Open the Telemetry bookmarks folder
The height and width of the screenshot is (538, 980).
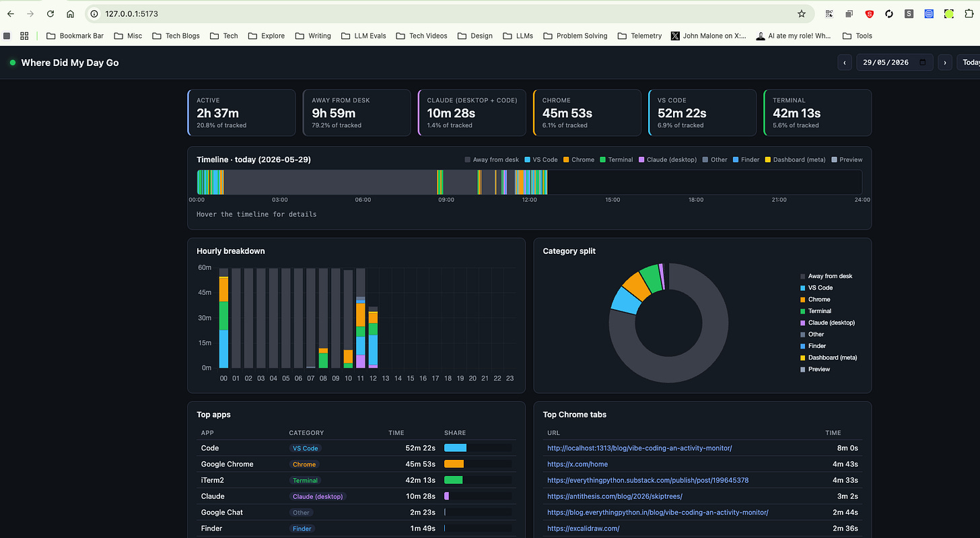[639, 36]
